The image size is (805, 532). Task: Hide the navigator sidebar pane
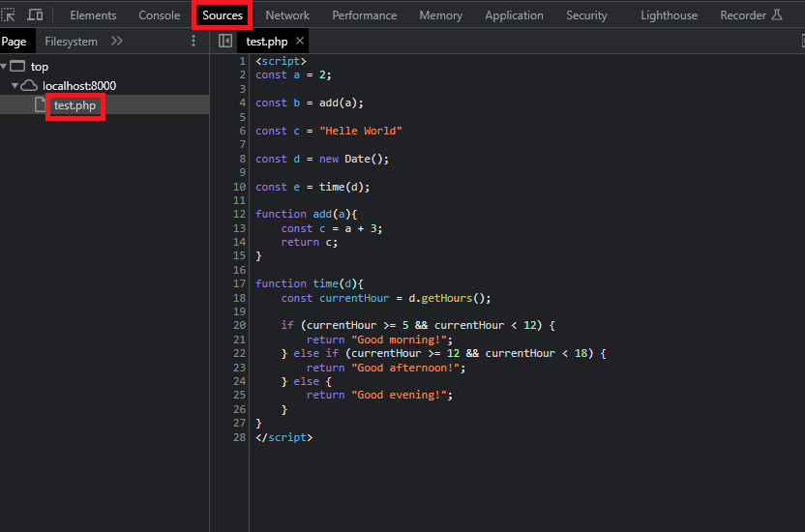coord(225,42)
